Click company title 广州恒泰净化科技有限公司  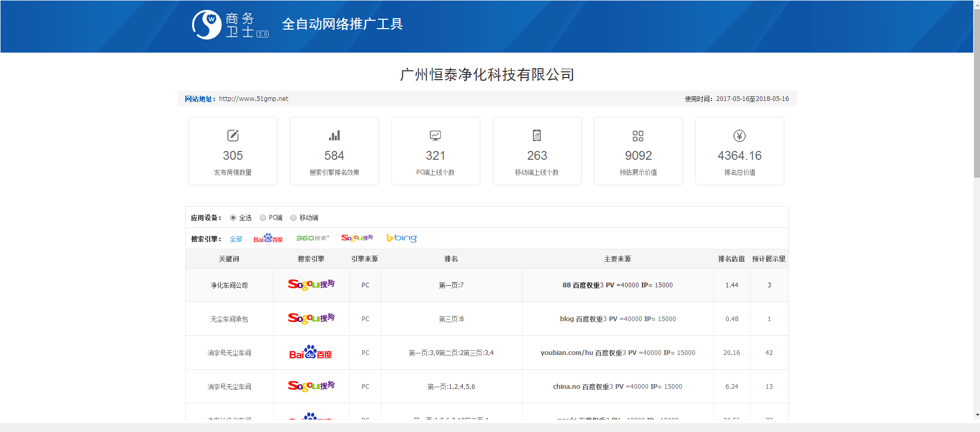pyautogui.click(x=487, y=74)
